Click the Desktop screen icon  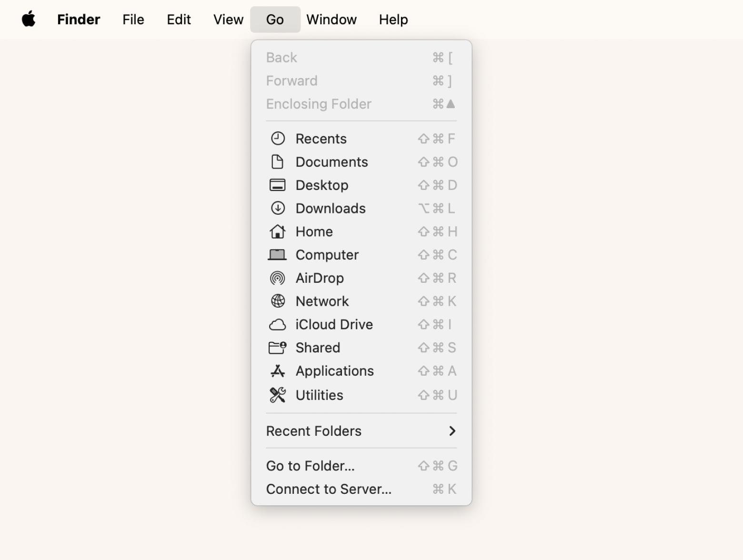(278, 185)
